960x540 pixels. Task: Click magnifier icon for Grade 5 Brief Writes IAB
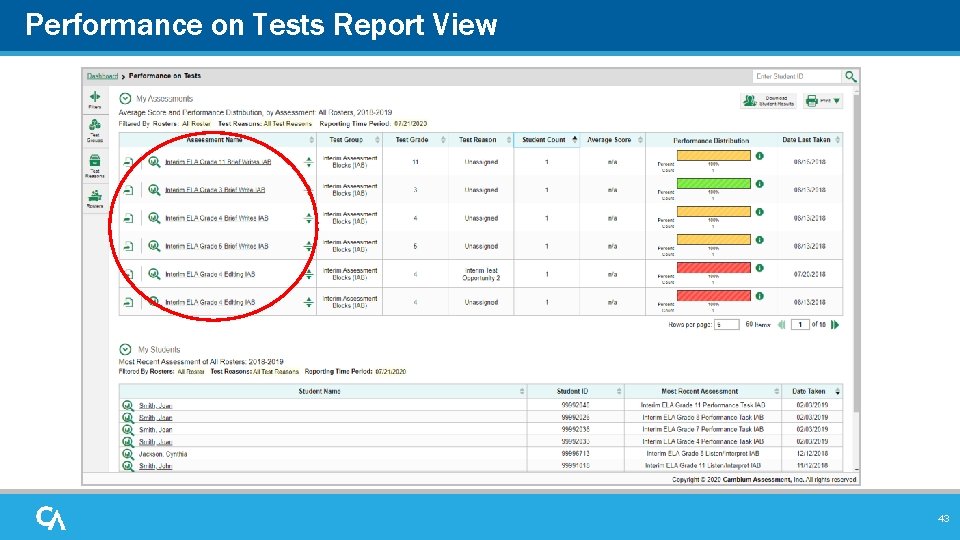click(x=154, y=246)
